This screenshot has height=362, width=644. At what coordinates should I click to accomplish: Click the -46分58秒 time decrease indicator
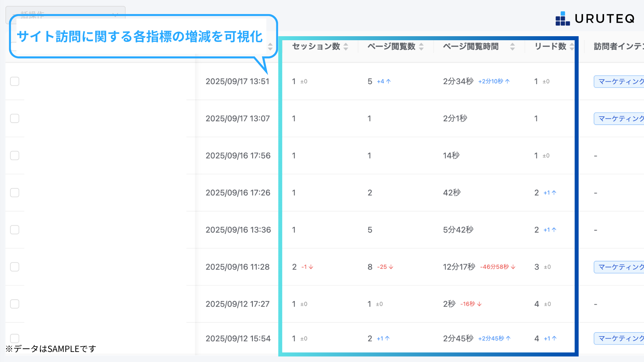pyautogui.click(x=497, y=267)
